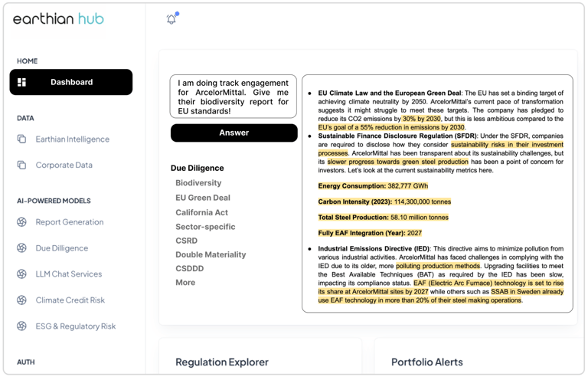This screenshot has height=377, width=588.
Task: Click the HOME section label
Action: (27, 61)
